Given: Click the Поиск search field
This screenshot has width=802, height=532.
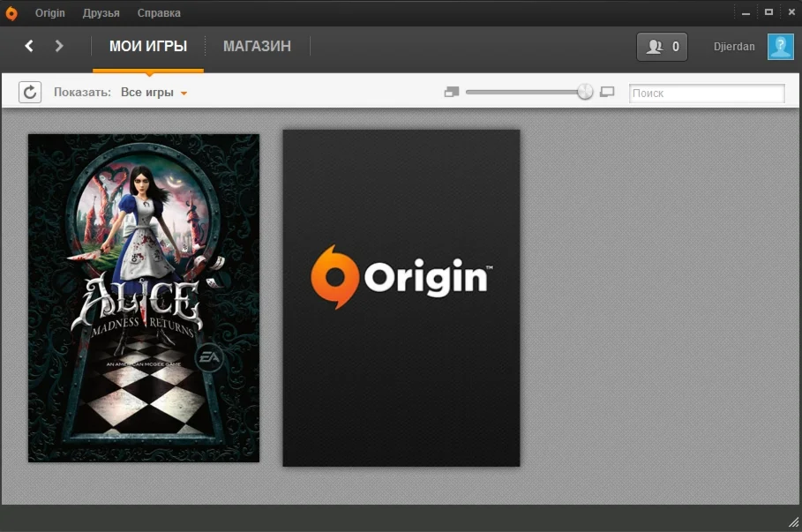Looking at the screenshot, I should [706, 92].
